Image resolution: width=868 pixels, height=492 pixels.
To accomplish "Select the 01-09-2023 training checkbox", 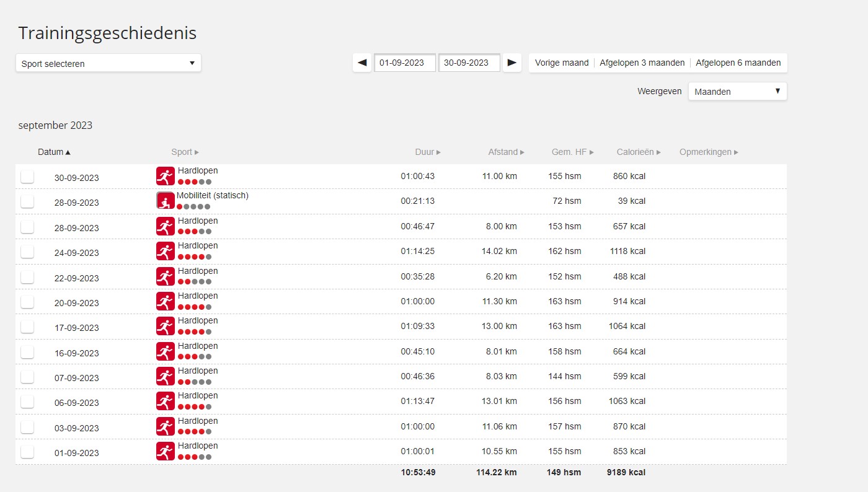I will (27, 452).
